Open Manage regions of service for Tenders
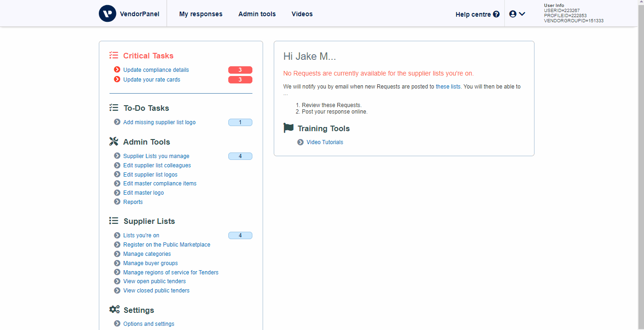This screenshot has width=644, height=330. coord(171,273)
